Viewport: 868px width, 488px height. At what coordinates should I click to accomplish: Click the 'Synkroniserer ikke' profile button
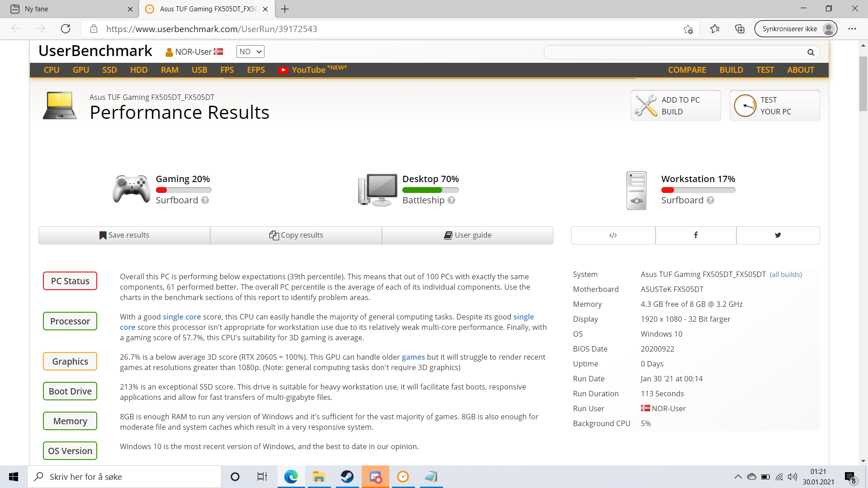796,29
